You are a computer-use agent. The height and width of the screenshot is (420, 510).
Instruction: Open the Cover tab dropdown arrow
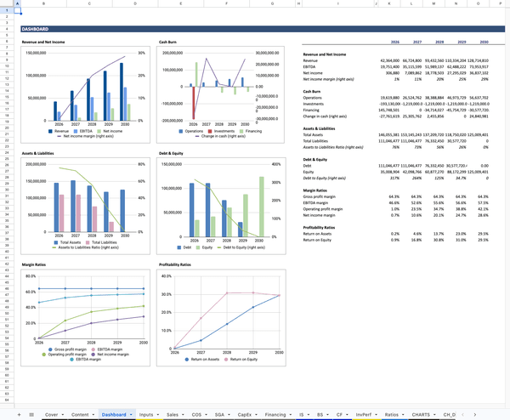64,414
